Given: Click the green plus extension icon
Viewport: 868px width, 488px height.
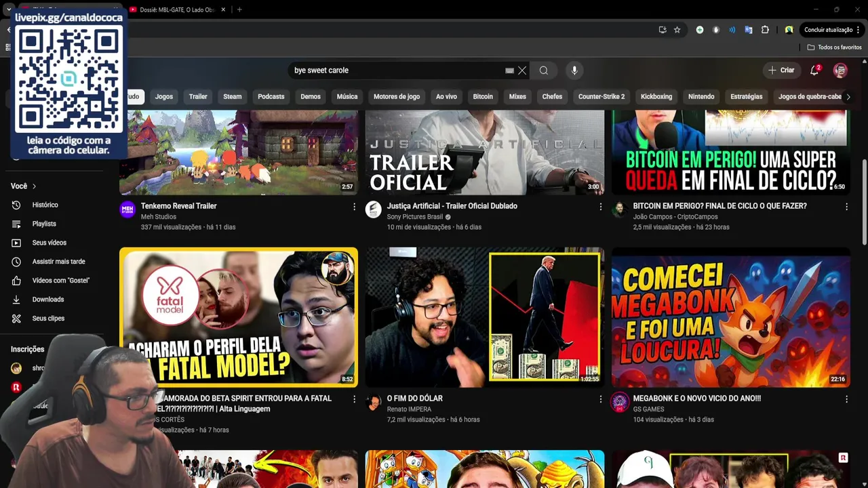Looking at the screenshot, I should click(700, 30).
